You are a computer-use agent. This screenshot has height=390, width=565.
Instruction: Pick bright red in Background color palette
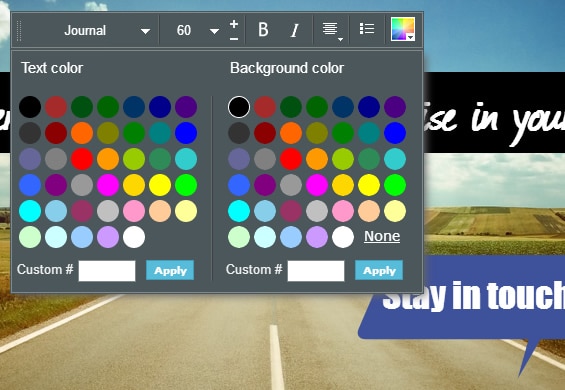(x=291, y=159)
